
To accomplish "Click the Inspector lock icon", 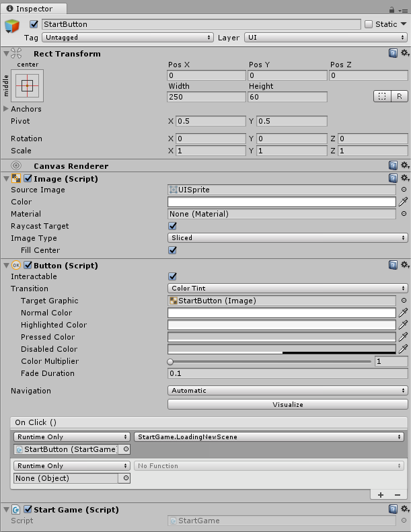I will click(391, 10).
